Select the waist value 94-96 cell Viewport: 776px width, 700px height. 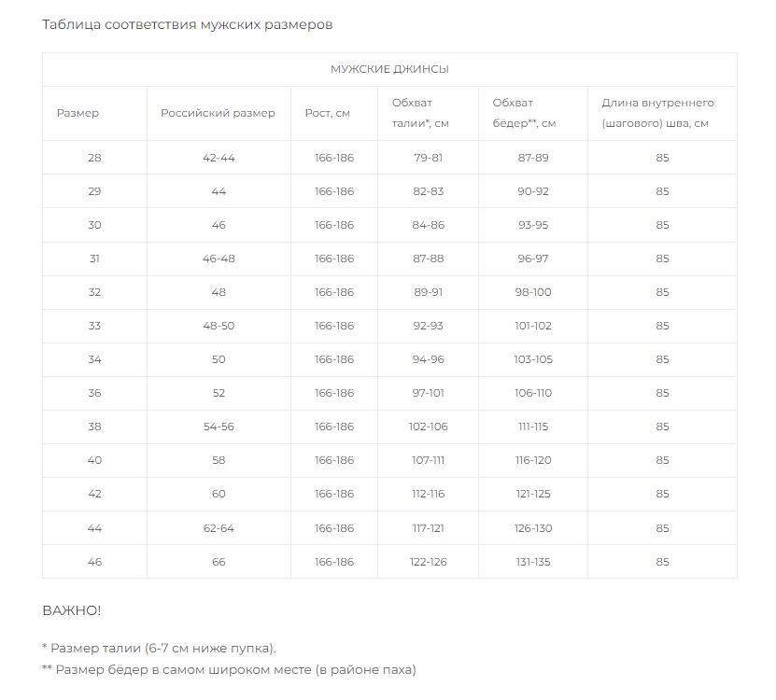[x=428, y=359]
